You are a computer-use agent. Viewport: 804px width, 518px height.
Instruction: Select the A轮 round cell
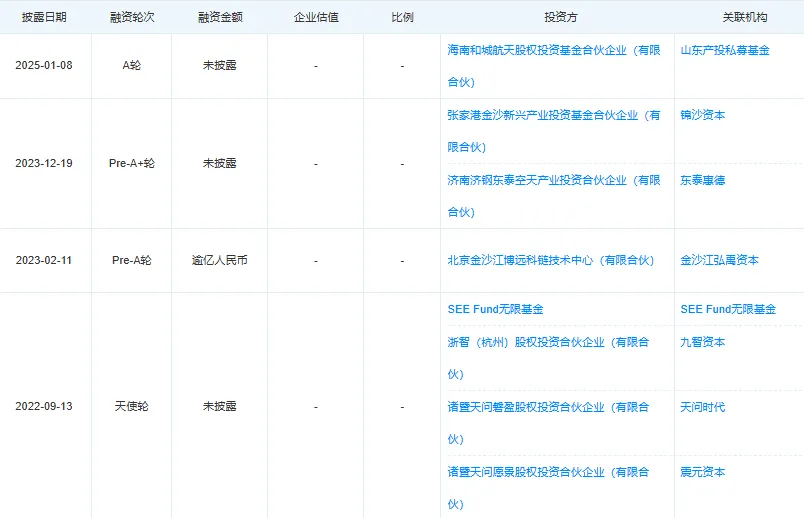[x=132, y=65]
